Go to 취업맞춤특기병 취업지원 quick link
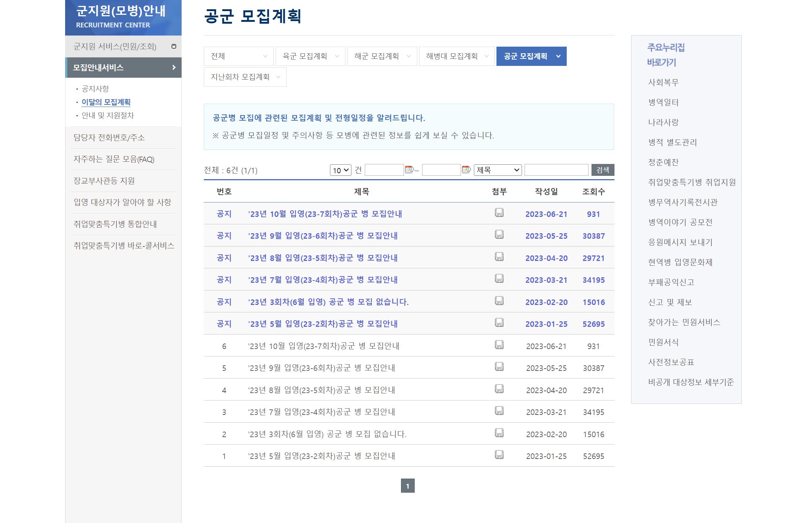The height and width of the screenshot is (523, 812). point(692,182)
